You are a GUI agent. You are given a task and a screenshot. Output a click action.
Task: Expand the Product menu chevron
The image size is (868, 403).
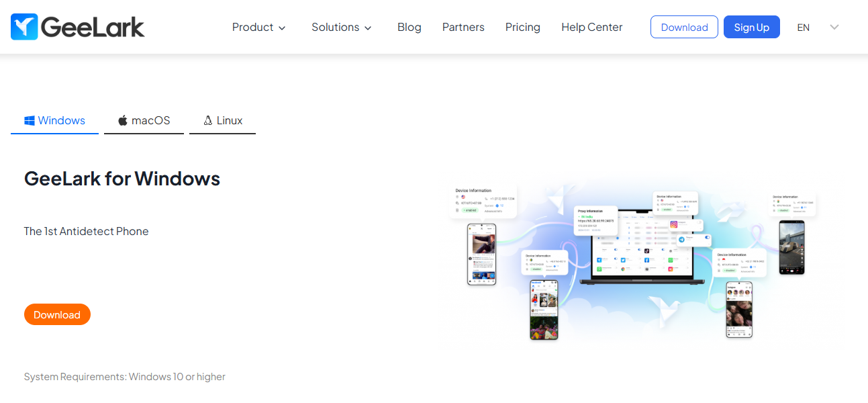click(282, 28)
